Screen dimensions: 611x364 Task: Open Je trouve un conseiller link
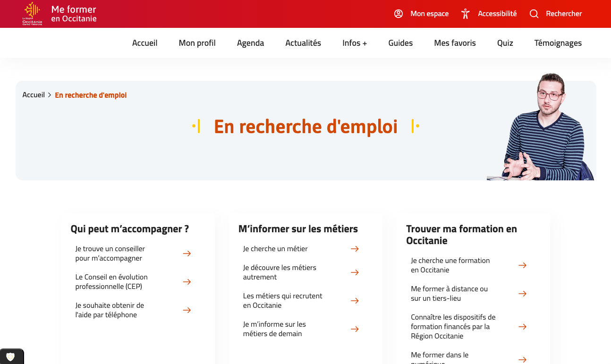(110, 254)
